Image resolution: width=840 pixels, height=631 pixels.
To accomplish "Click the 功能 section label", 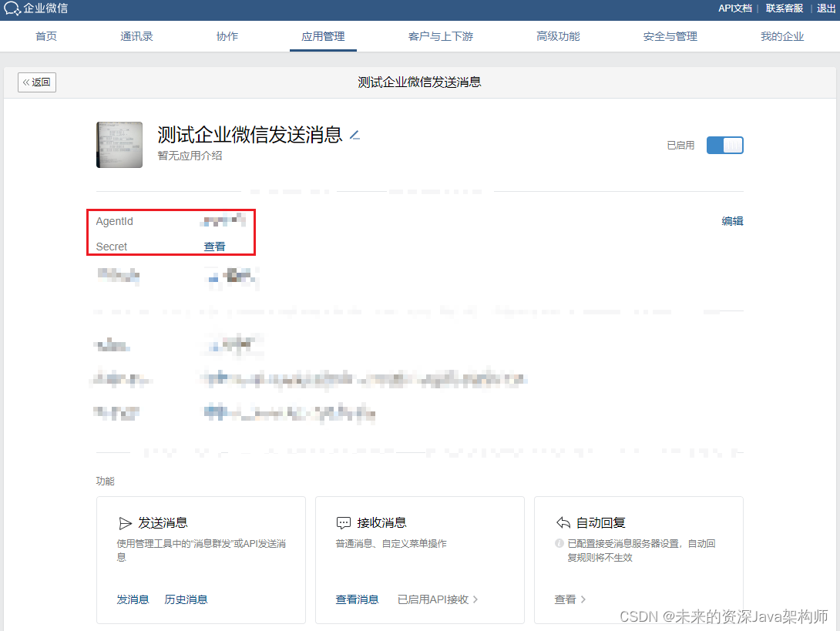I will coord(105,481).
